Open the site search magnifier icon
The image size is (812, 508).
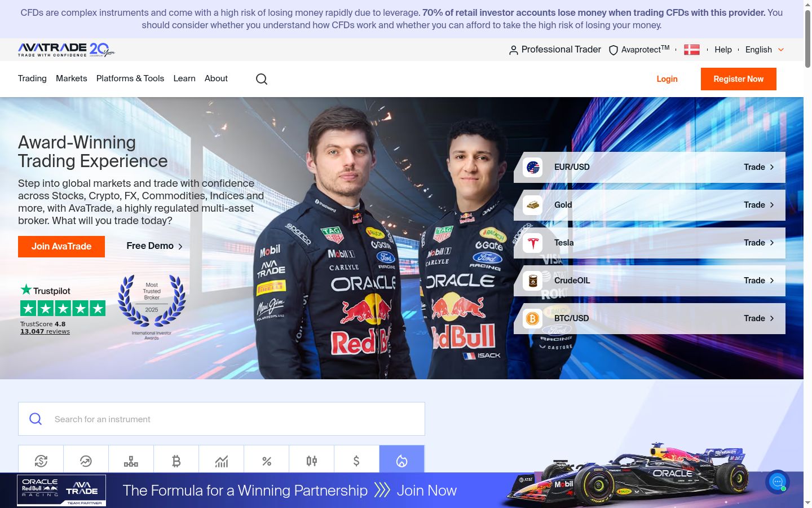click(x=262, y=79)
